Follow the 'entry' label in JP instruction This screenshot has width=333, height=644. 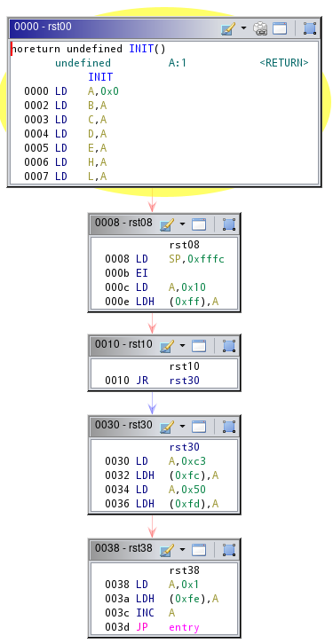tap(184, 627)
